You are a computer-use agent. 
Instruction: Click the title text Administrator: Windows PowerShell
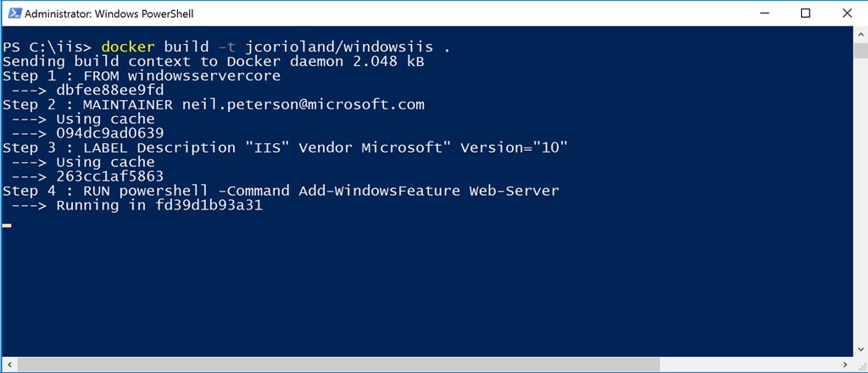(109, 14)
